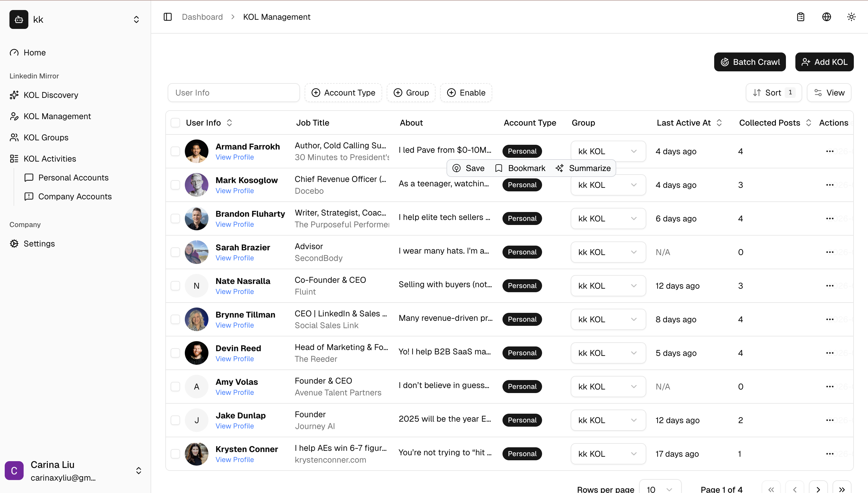This screenshot has width=868, height=493.
Task: Focus the User Info search field
Action: [234, 93]
